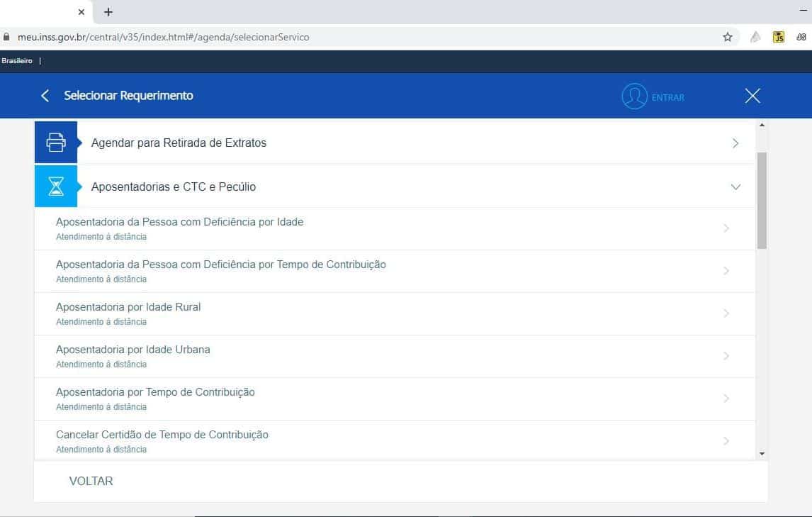Close the current browser tab
Viewport: 812px width, 517px height.
click(81, 12)
